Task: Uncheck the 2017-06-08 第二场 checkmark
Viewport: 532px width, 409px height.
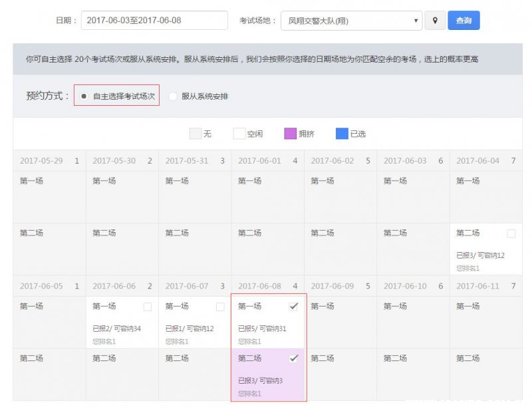Action: pos(293,358)
